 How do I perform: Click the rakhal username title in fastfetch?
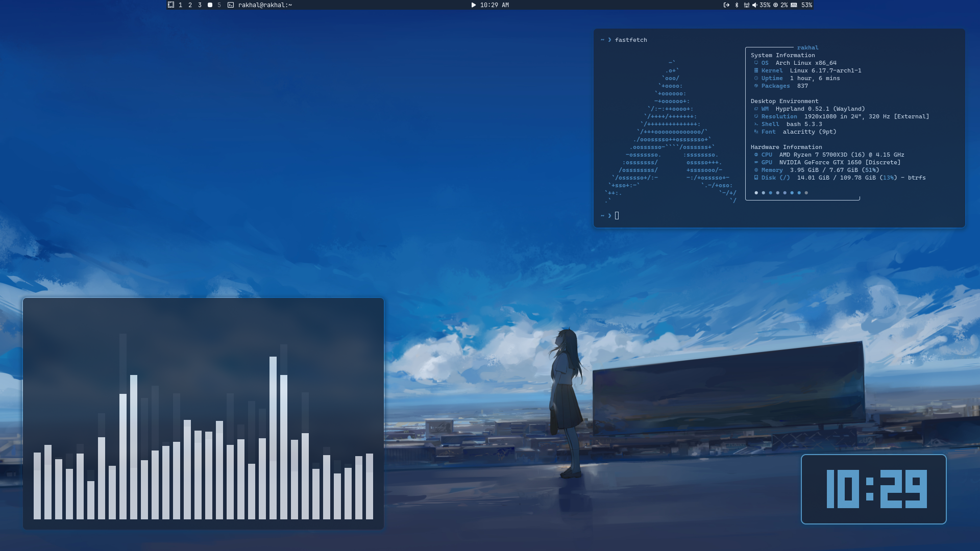[807, 47]
